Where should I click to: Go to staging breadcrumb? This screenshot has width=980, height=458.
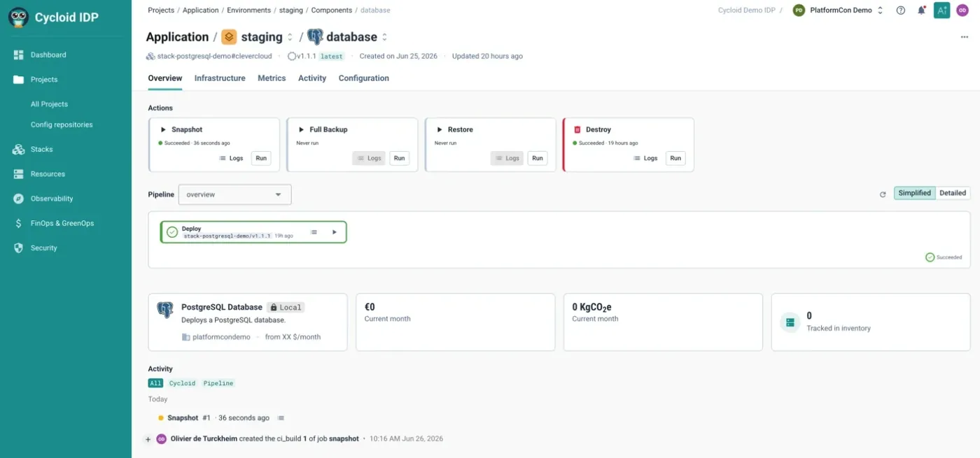pos(291,10)
